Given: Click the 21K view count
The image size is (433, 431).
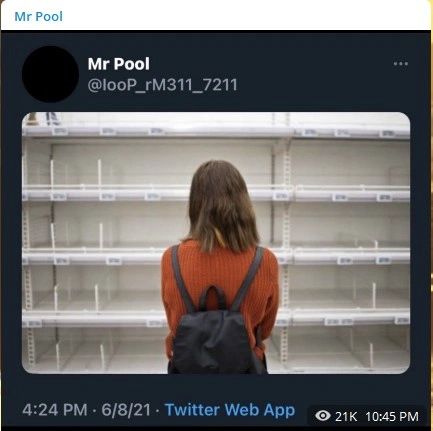Looking at the screenshot, I should (x=346, y=416).
